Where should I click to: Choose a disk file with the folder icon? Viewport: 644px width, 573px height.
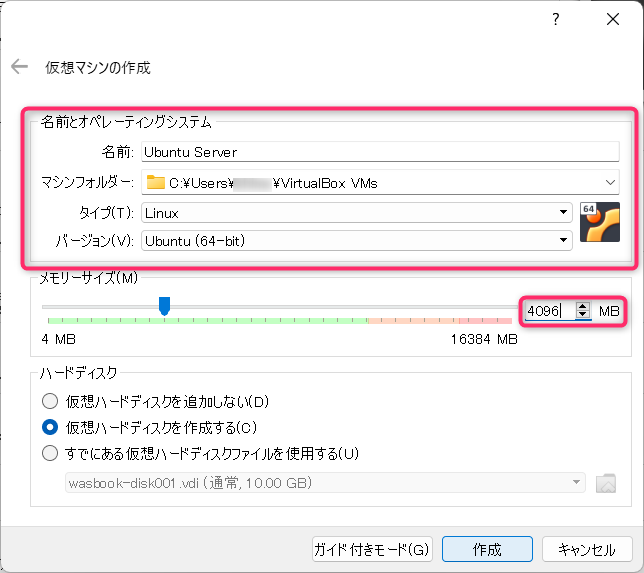[x=606, y=483]
